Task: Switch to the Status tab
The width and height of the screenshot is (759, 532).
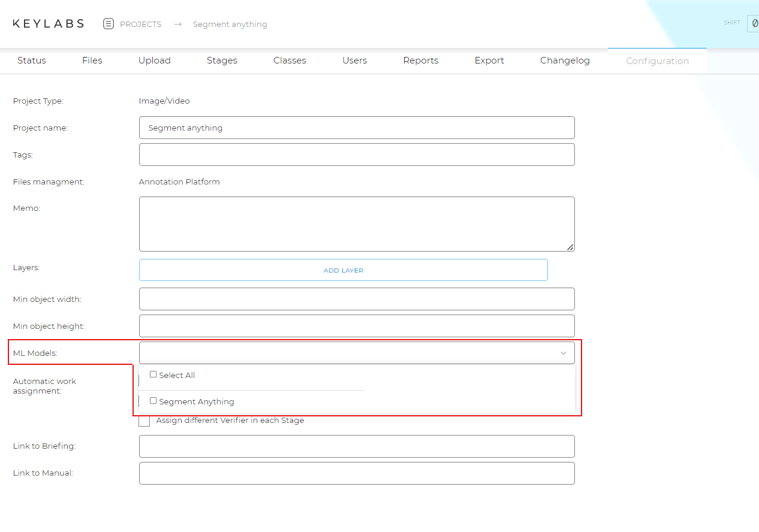Action: [32, 61]
